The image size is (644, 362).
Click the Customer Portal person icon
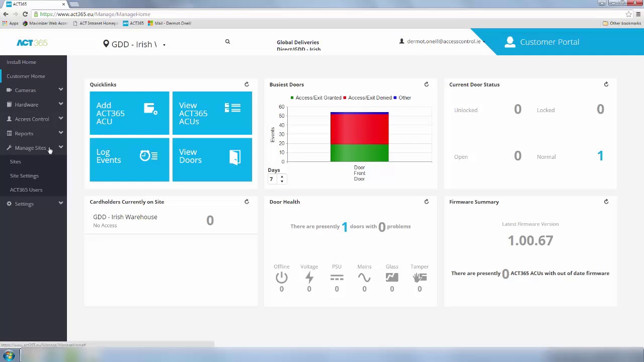click(x=510, y=42)
